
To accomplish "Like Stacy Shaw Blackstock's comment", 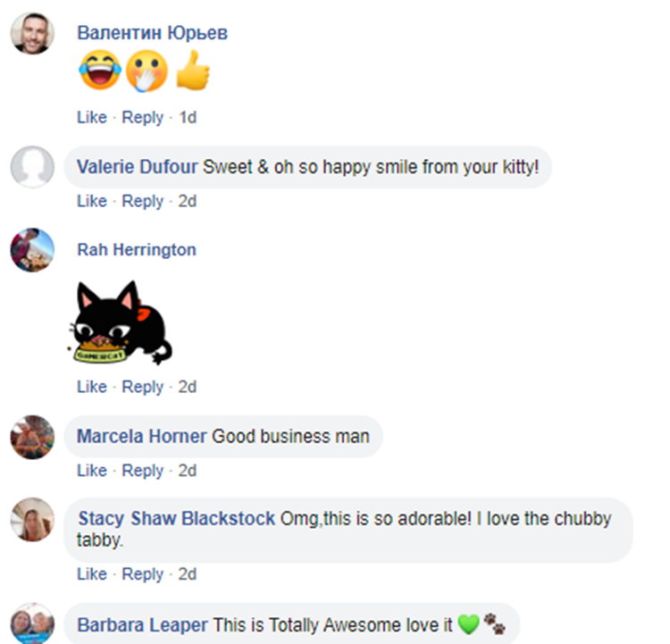I will pyautogui.click(x=92, y=574).
